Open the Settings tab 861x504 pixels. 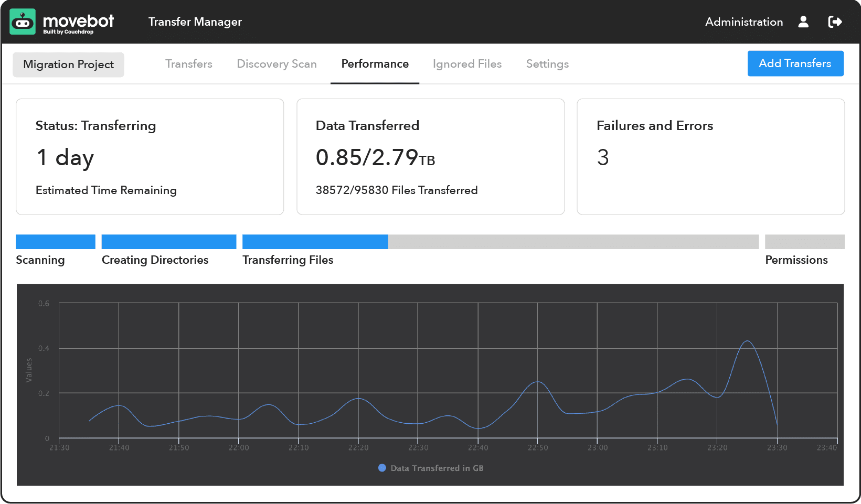coord(547,64)
